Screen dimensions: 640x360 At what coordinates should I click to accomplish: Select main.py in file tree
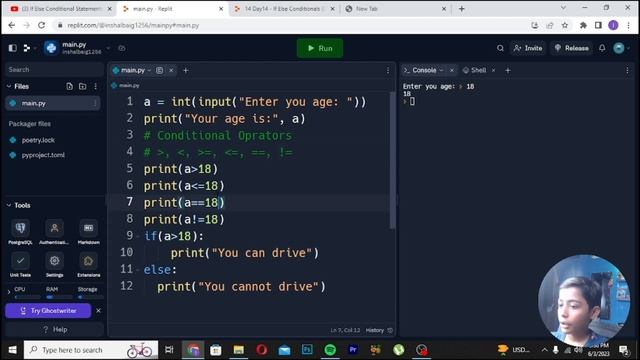click(x=53, y=103)
